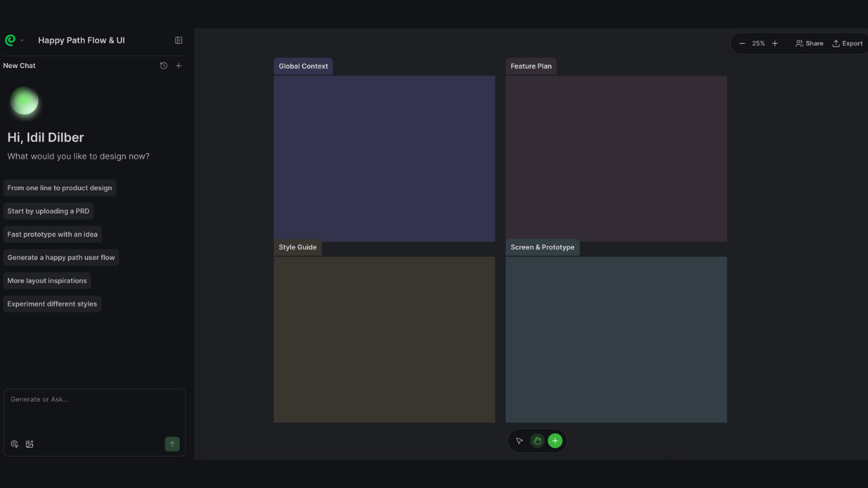Select the Feature Plan frame label
868x488 pixels.
pos(531,66)
